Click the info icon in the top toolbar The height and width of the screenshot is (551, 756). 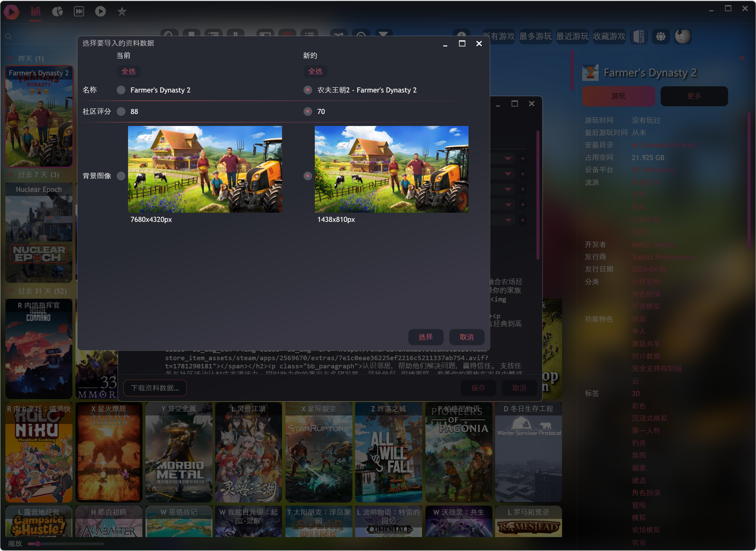point(462,36)
